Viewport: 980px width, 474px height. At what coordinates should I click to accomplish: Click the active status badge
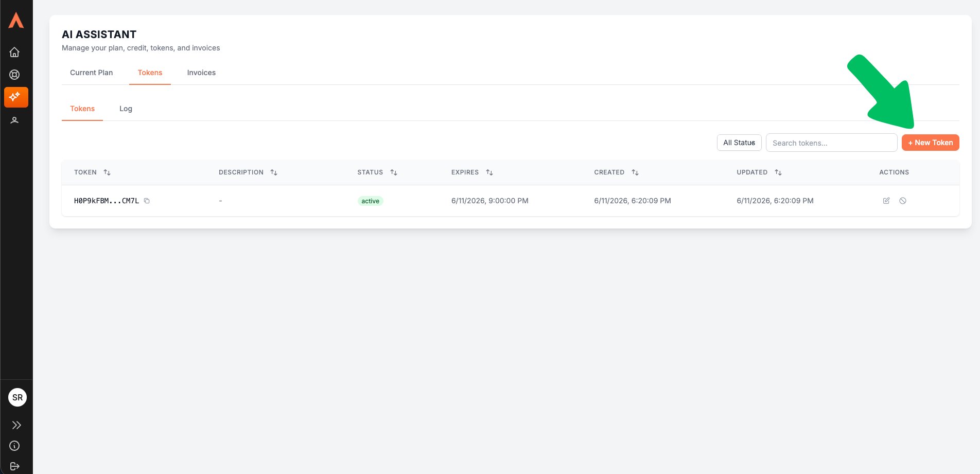point(370,201)
